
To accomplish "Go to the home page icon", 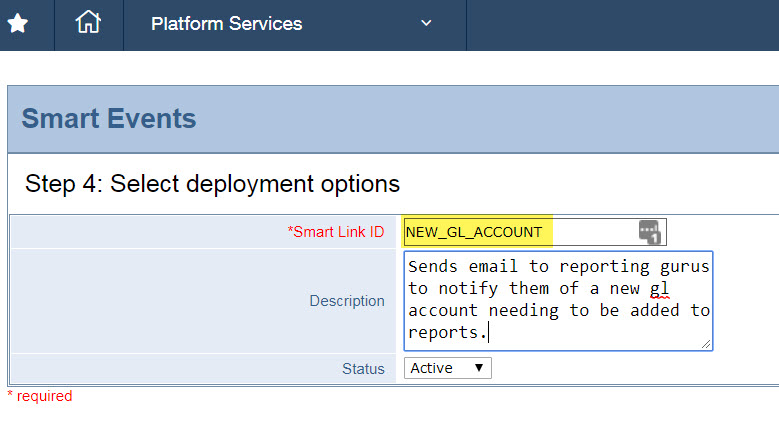I will pyautogui.click(x=88, y=23).
